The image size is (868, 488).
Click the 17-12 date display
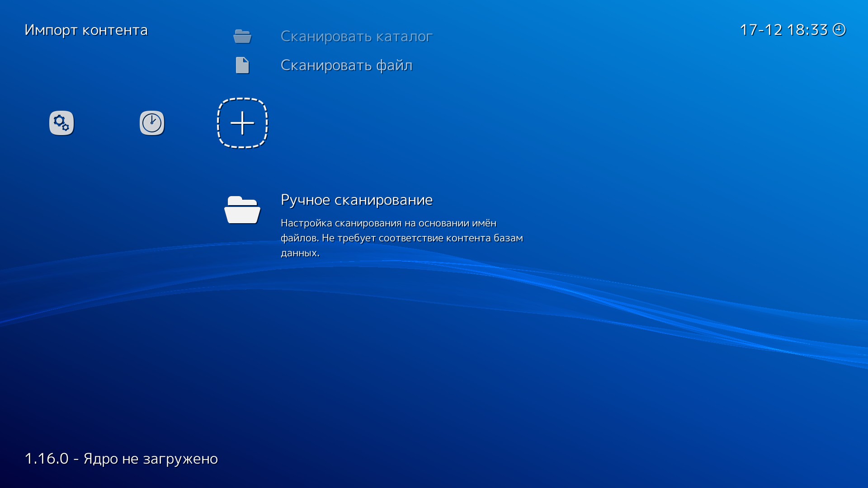tap(761, 30)
